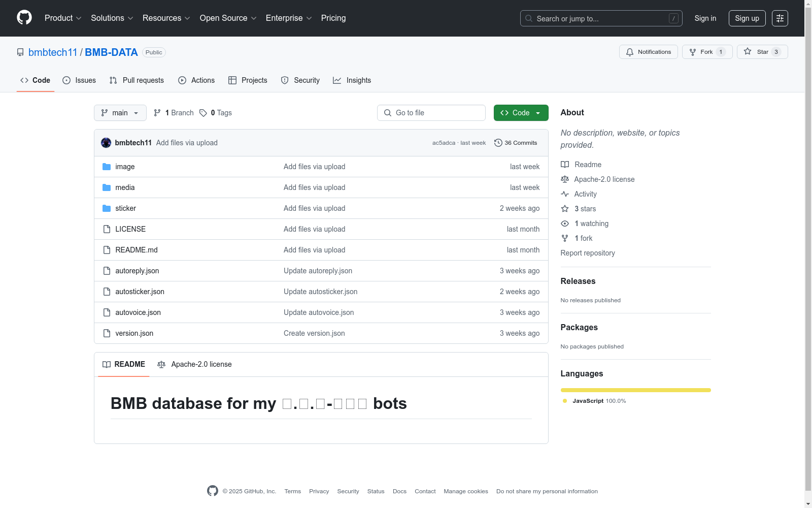Star the BMB-DATA repository
Image resolution: width=812 pixels, height=508 pixels.
click(762, 52)
